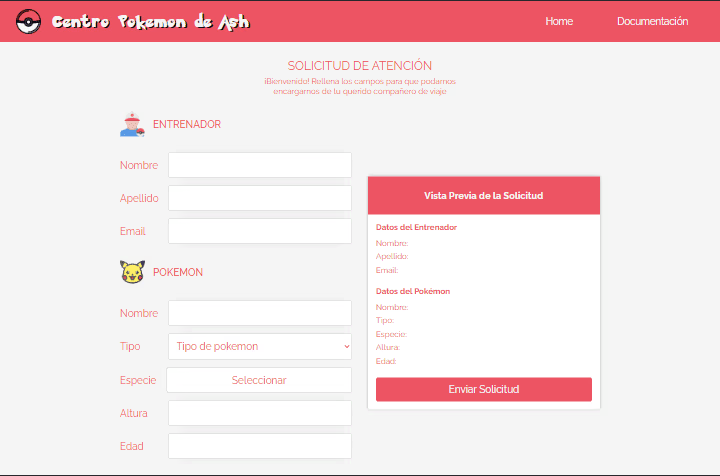The image size is (720, 476).
Task: Click the Especie form label
Action: tap(138, 380)
